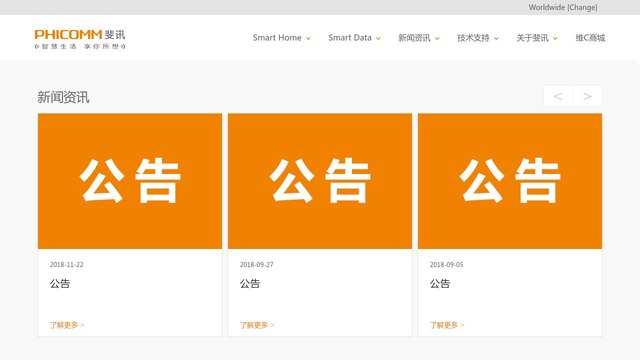The image size is (640, 360).
Task: Expand the 技术支持 chevron
Action: pyautogui.click(x=496, y=38)
